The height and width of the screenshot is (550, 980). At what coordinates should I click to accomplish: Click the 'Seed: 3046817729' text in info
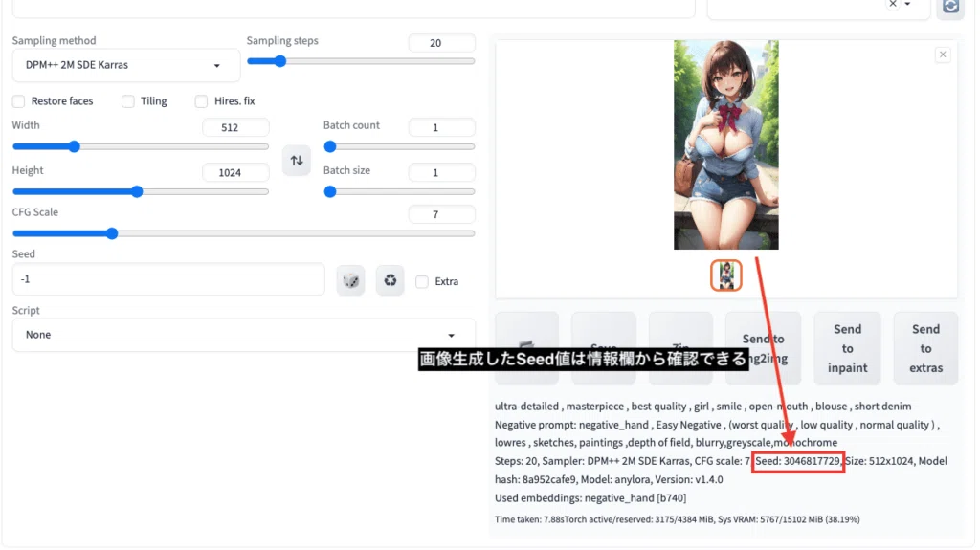[x=797, y=461]
